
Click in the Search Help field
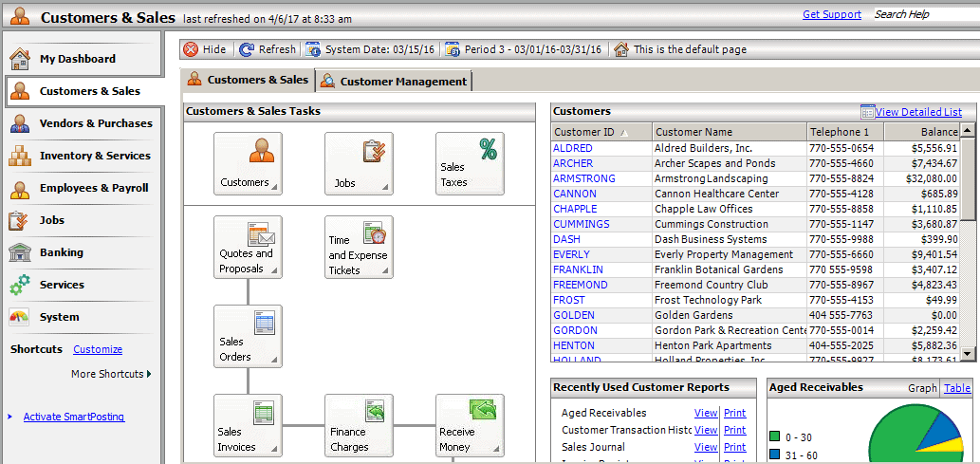pyautogui.click(x=925, y=14)
